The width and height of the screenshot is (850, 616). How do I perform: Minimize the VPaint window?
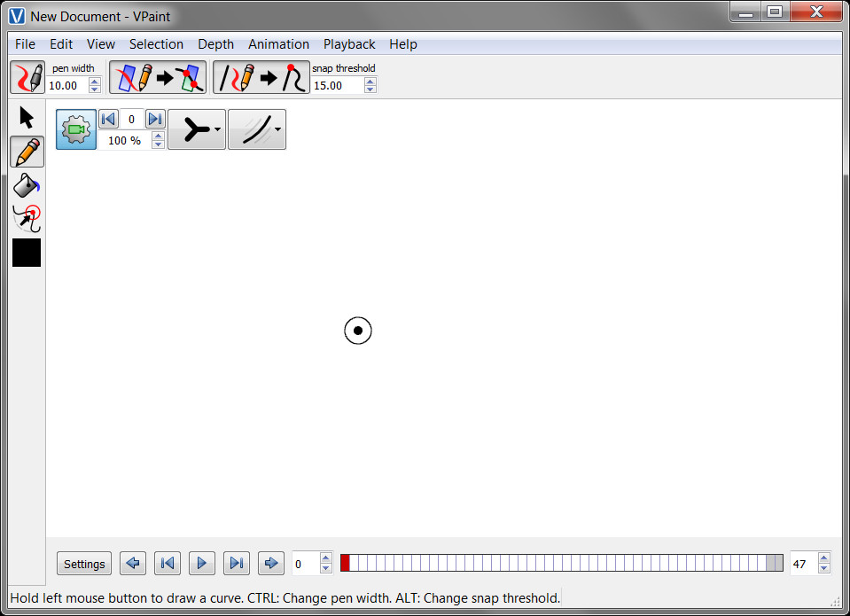click(746, 12)
